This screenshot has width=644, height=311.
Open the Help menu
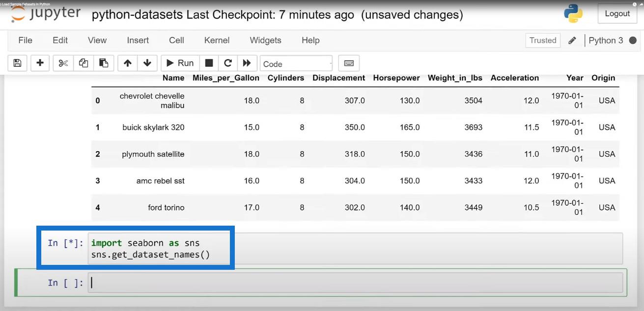click(310, 40)
